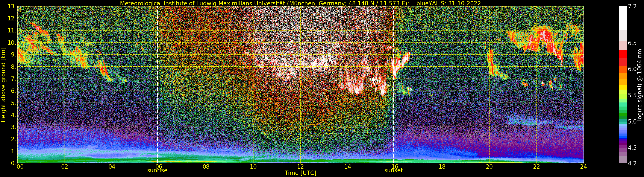This screenshot has height=177, width=644.
Task: Click the time axis tick label 16
Action: coord(395,166)
